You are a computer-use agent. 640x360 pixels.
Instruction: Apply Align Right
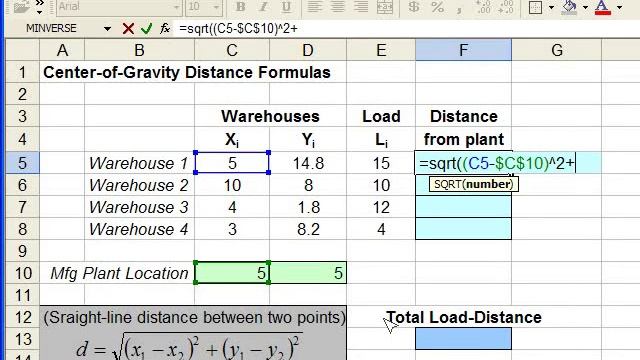[x=361, y=7]
